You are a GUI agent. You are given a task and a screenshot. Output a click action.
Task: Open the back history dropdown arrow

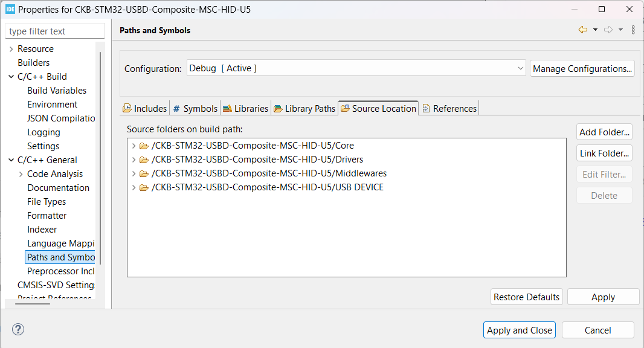coord(595,30)
